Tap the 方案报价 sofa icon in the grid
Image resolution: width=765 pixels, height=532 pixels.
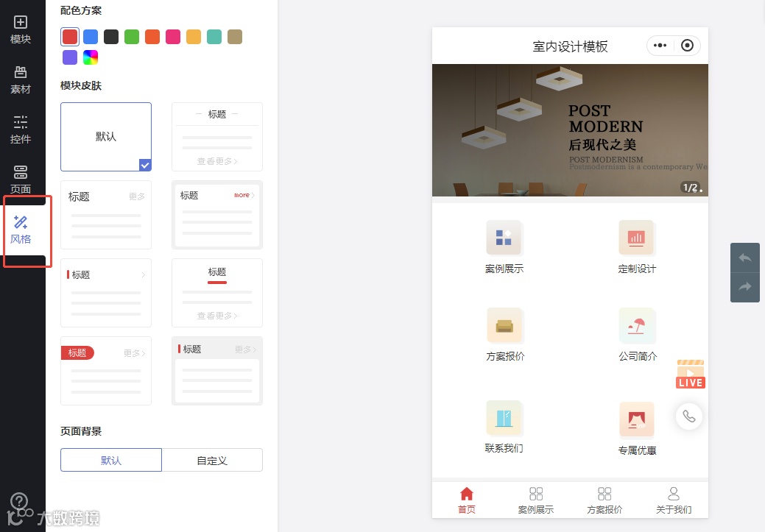point(504,326)
